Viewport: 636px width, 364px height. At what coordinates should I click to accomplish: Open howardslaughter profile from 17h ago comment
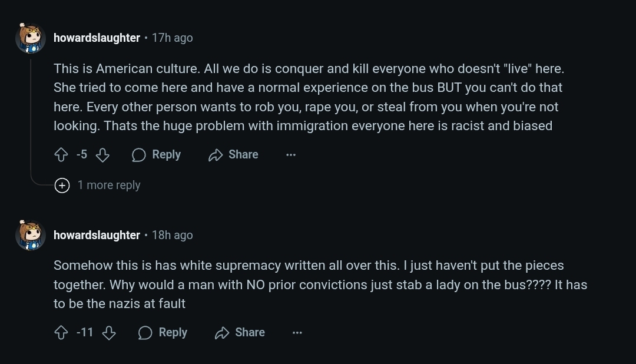click(x=97, y=38)
